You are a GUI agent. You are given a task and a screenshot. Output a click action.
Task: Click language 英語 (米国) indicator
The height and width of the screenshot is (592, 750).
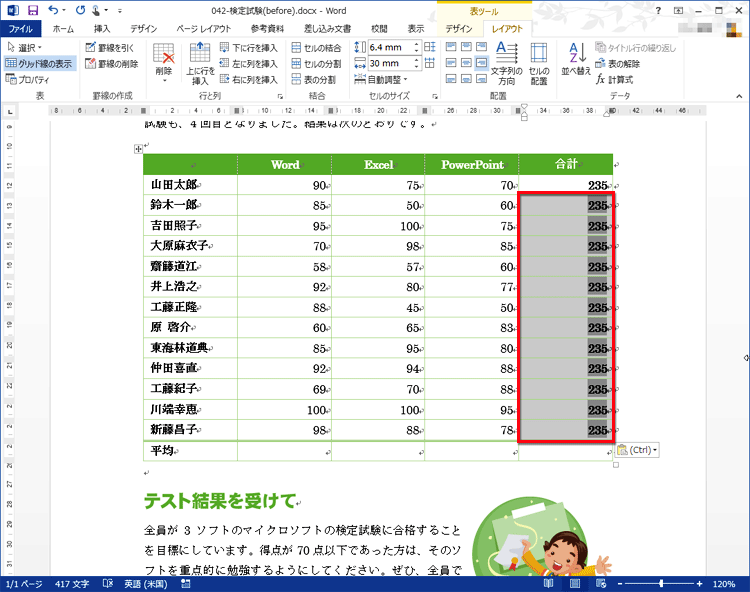point(146,584)
